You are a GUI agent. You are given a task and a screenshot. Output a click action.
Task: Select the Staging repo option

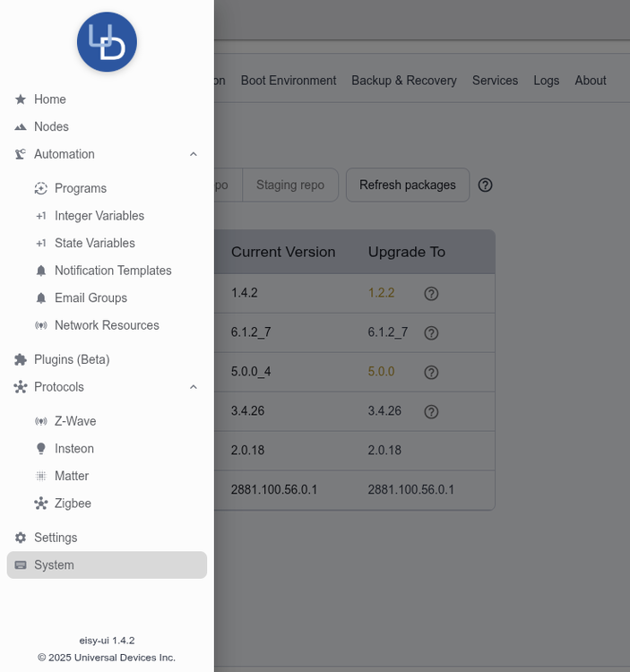click(x=290, y=185)
